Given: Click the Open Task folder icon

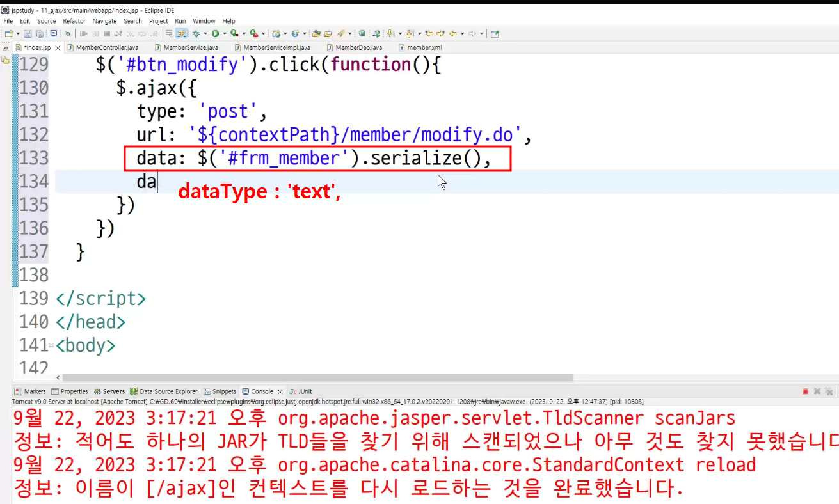Looking at the screenshot, I should coord(328,33).
